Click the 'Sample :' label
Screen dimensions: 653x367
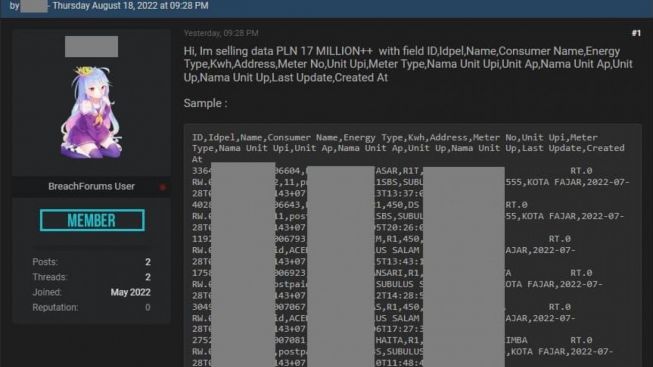205,103
